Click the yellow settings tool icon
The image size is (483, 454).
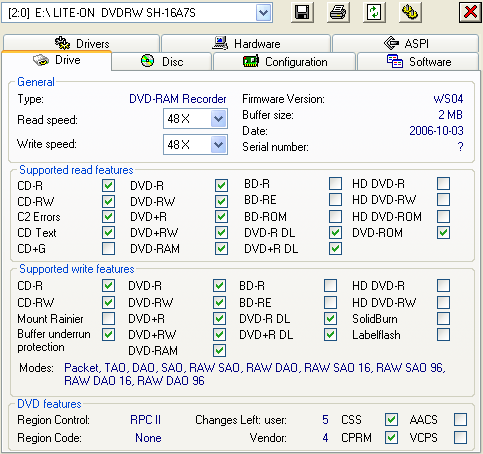tap(410, 13)
